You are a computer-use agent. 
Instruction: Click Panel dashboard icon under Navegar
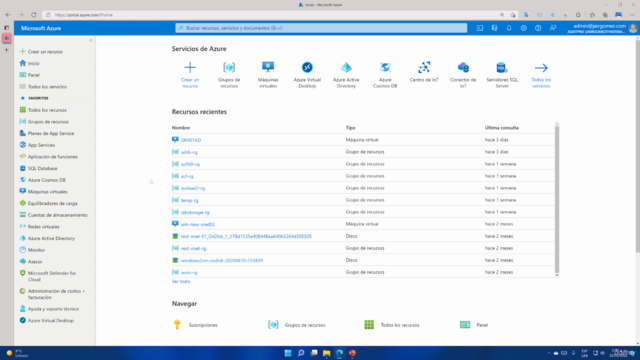[x=465, y=325]
